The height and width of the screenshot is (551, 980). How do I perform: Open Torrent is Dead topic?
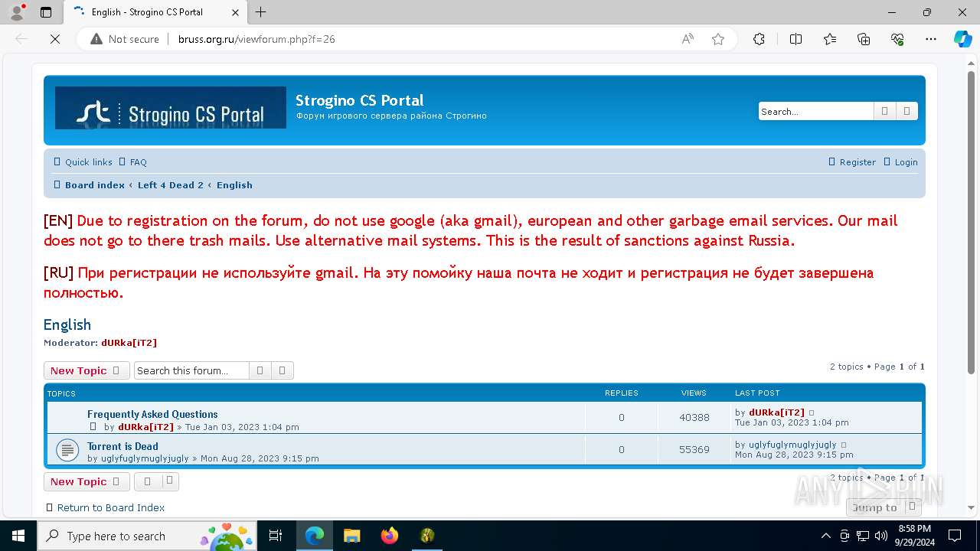[122, 446]
